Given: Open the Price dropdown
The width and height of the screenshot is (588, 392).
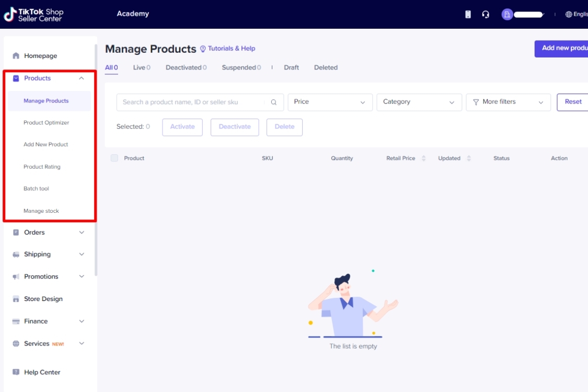Looking at the screenshot, I should [330, 102].
